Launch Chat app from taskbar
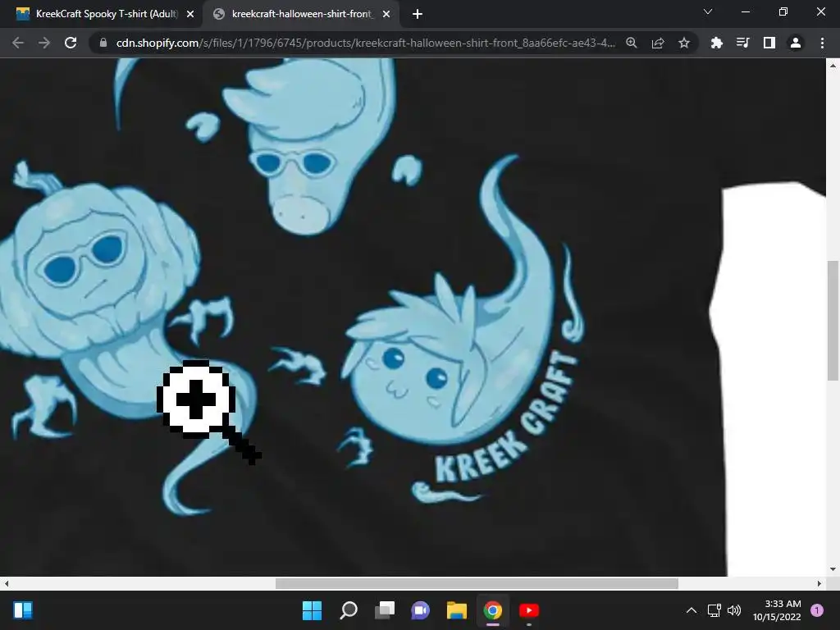 coord(421,610)
